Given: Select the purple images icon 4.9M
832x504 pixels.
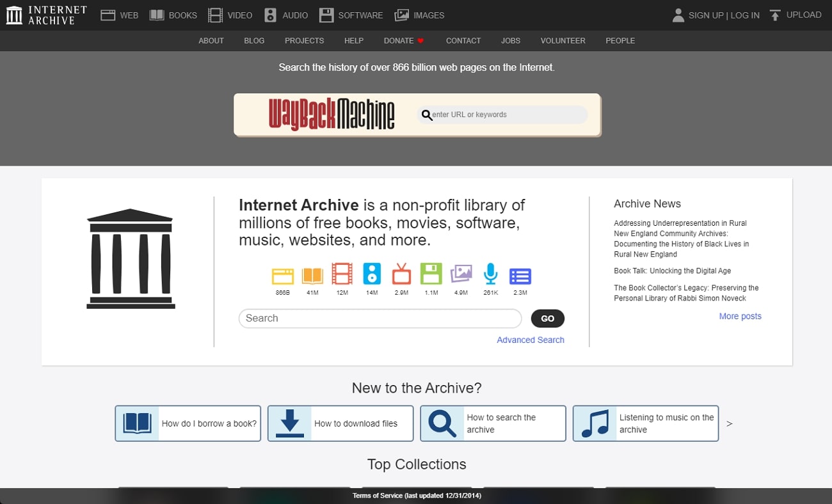Looking at the screenshot, I should click(461, 274).
